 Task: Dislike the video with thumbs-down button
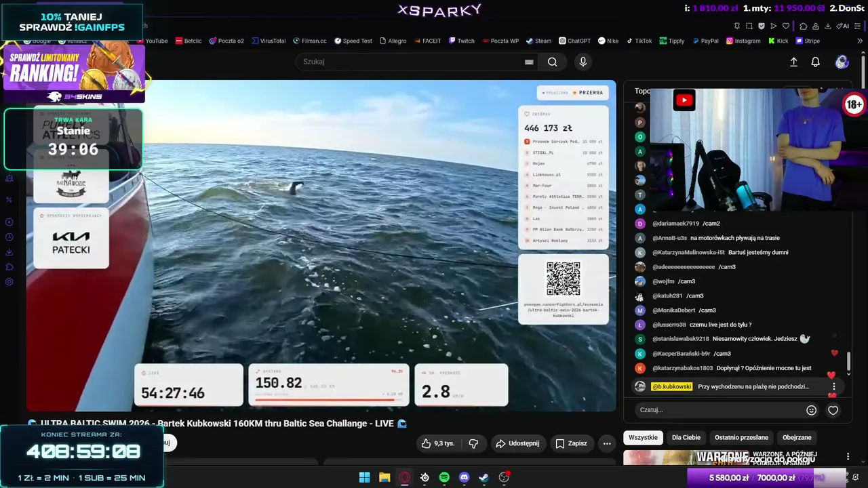click(474, 443)
